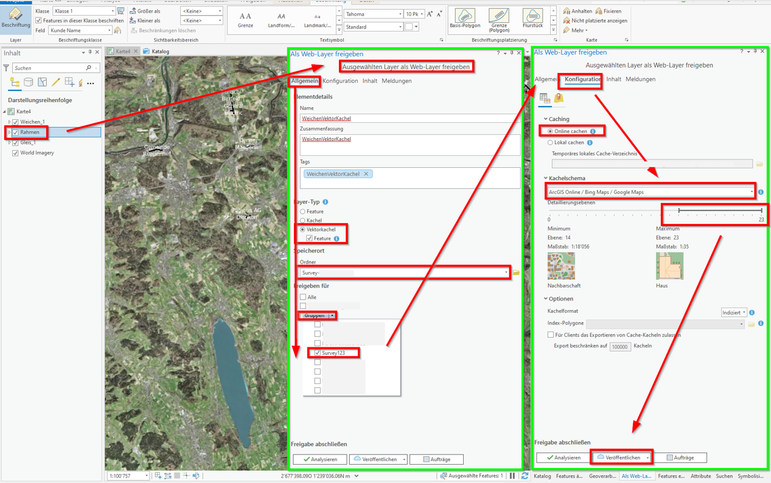Open the 10 Pk font size dropdown
The image size is (771, 483).
415,14
